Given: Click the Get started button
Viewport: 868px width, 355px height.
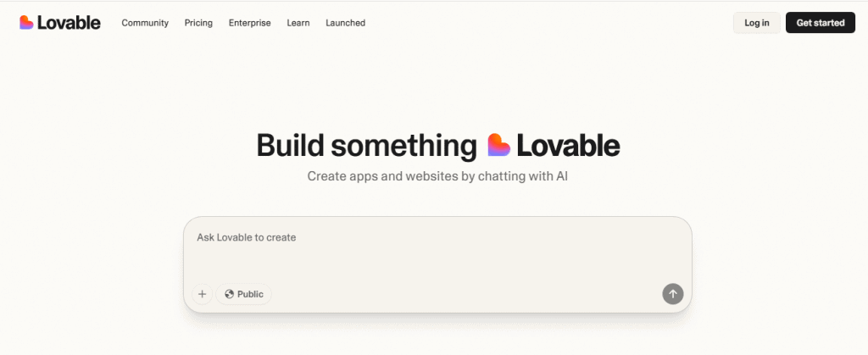Looking at the screenshot, I should (x=821, y=23).
